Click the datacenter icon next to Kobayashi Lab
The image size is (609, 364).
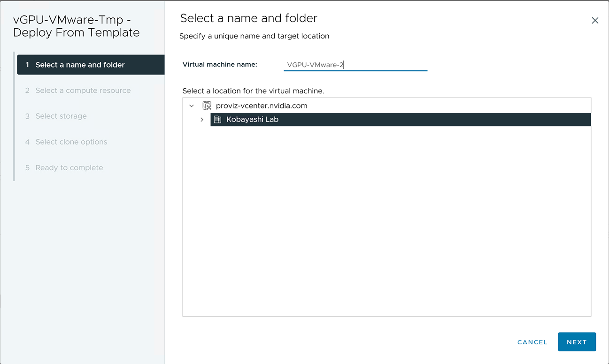click(x=217, y=120)
